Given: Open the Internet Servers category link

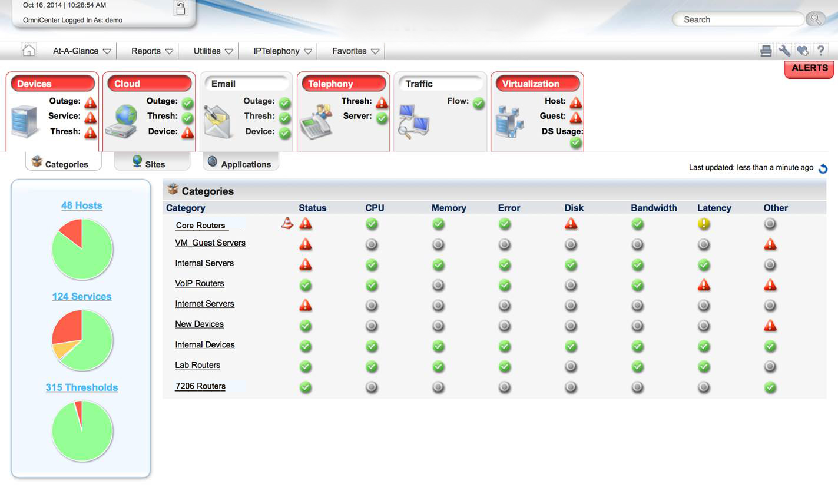Looking at the screenshot, I should click(x=204, y=304).
